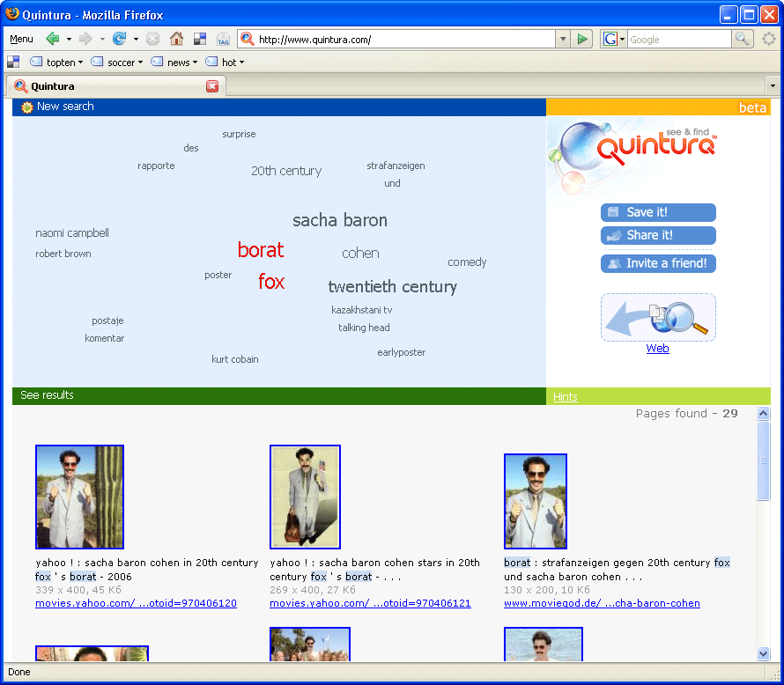The image size is (784, 685).
Task: Open the Forward history dropdown arrow
Action: pos(102,39)
